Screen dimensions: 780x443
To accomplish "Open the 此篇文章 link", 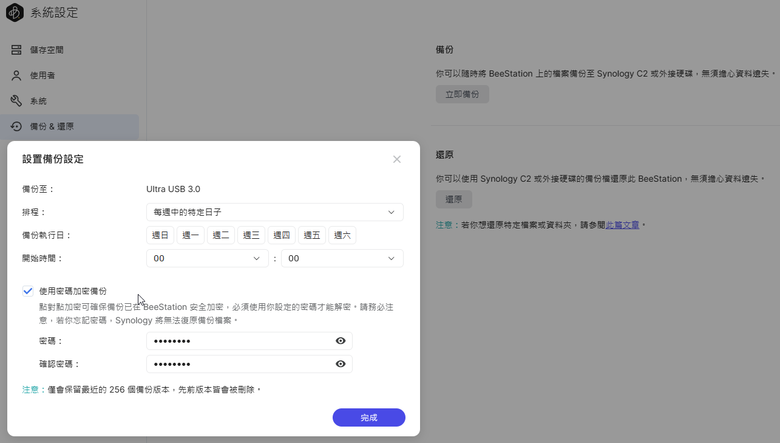I will pos(622,225).
